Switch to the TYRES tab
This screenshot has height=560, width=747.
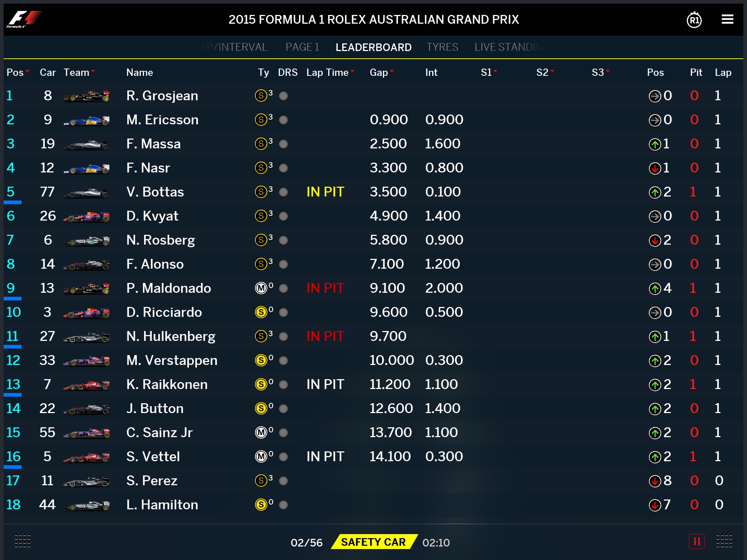coord(444,46)
